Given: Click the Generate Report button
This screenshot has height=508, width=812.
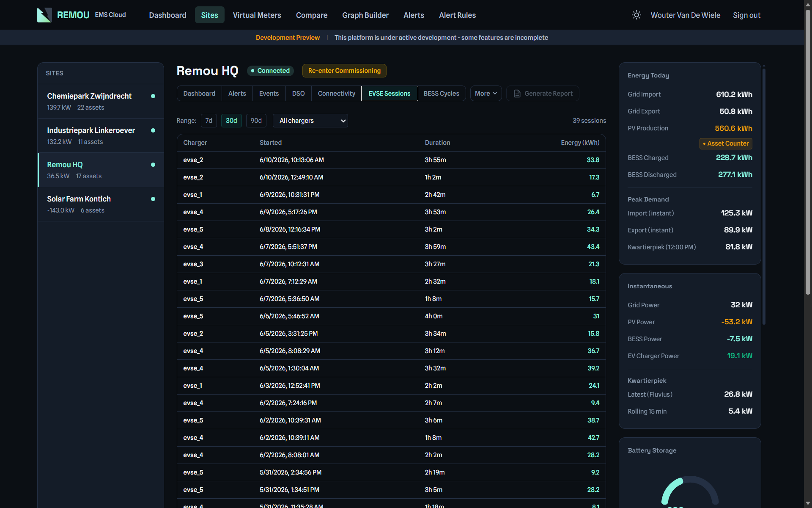Looking at the screenshot, I should [x=543, y=94].
